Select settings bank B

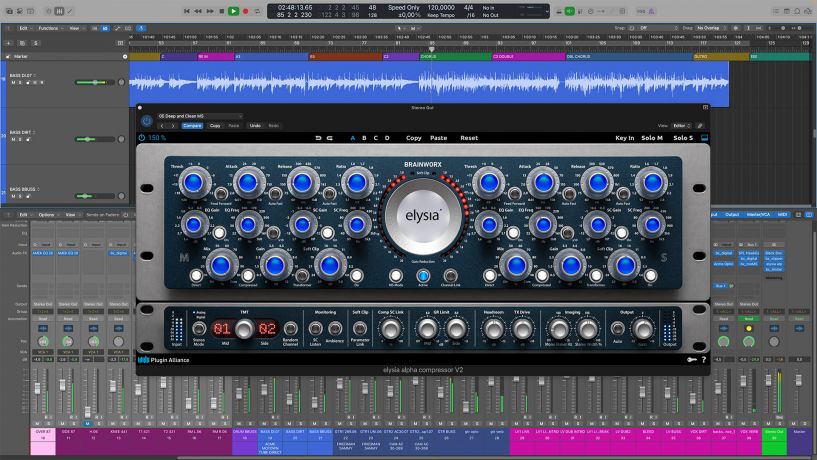pyautogui.click(x=364, y=138)
